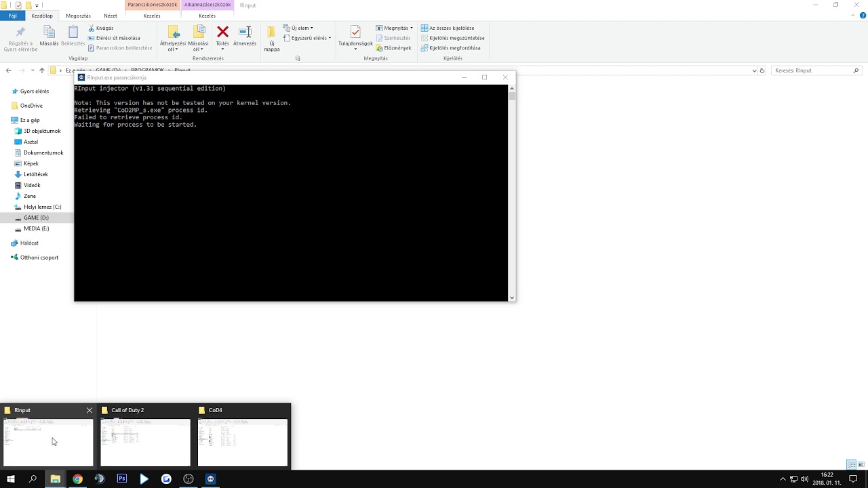Select OneDrive in navigation pane
The height and width of the screenshot is (488, 868).
pyautogui.click(x=27, y=106)
